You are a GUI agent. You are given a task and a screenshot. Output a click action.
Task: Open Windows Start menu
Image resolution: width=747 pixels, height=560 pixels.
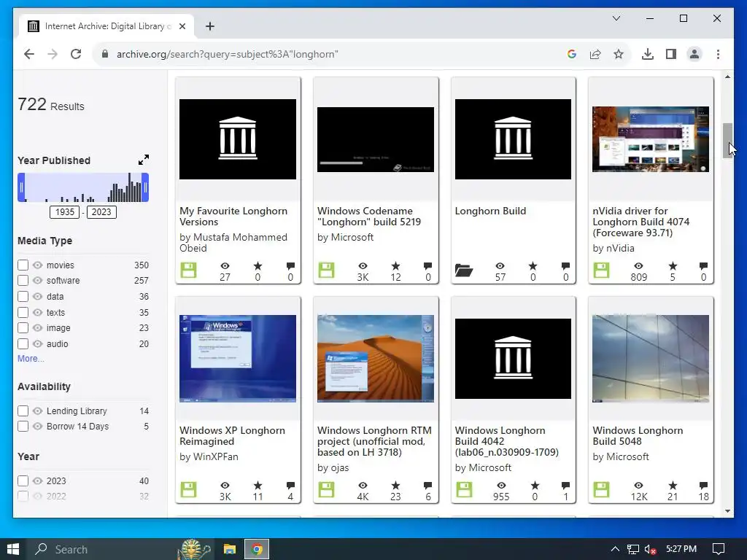pyautogui.click(x=13, y=549)
